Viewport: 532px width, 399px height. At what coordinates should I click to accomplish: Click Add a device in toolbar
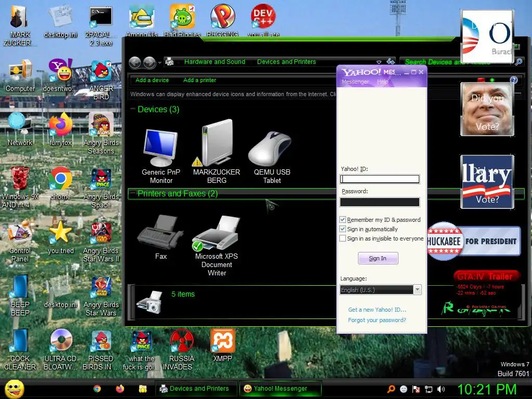click(x=152, y=80)
